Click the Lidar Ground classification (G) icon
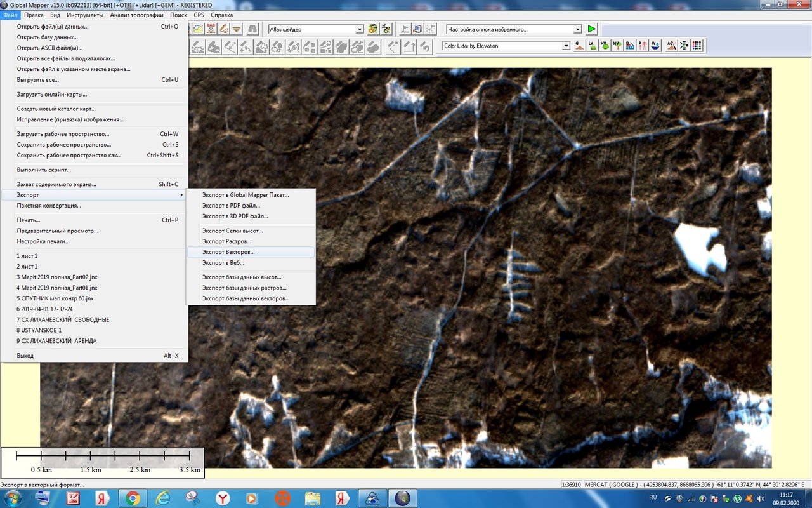This screenshot has width=812, height=508. [x=579, y=46]
